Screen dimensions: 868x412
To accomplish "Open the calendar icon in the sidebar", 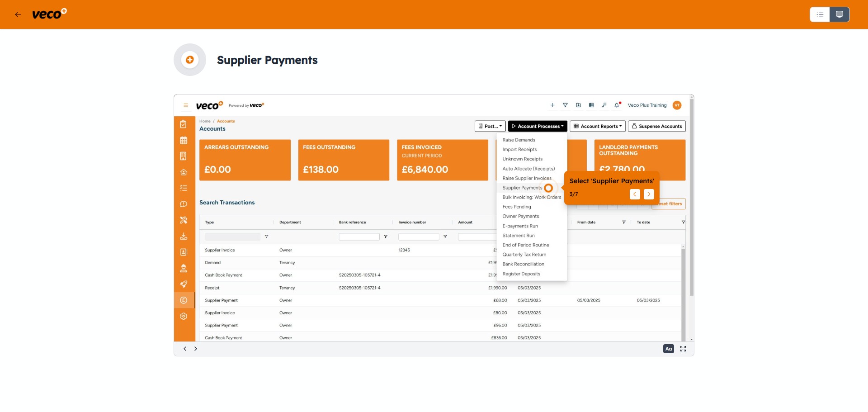I will 184,140.
